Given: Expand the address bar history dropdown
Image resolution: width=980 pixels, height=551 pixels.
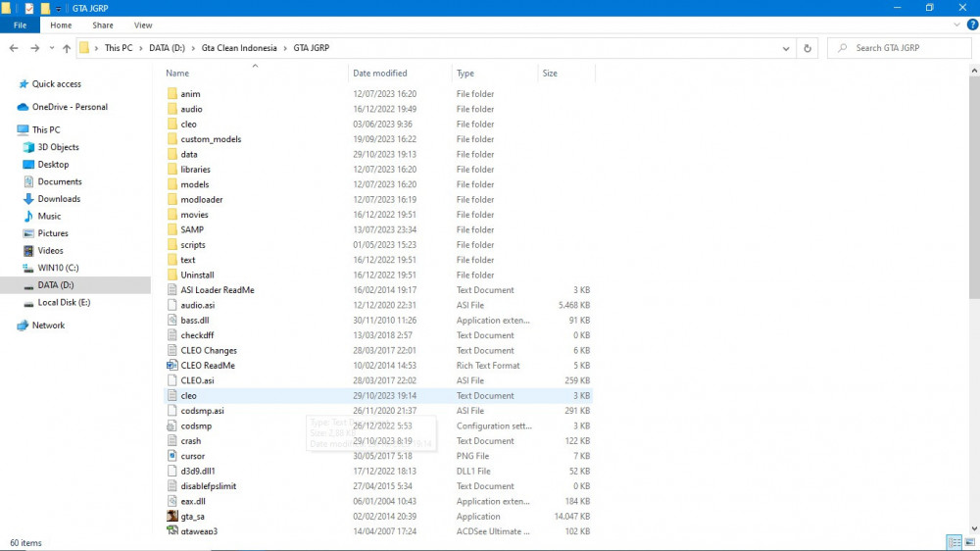Looking at the screenshot, I should 786,48.
